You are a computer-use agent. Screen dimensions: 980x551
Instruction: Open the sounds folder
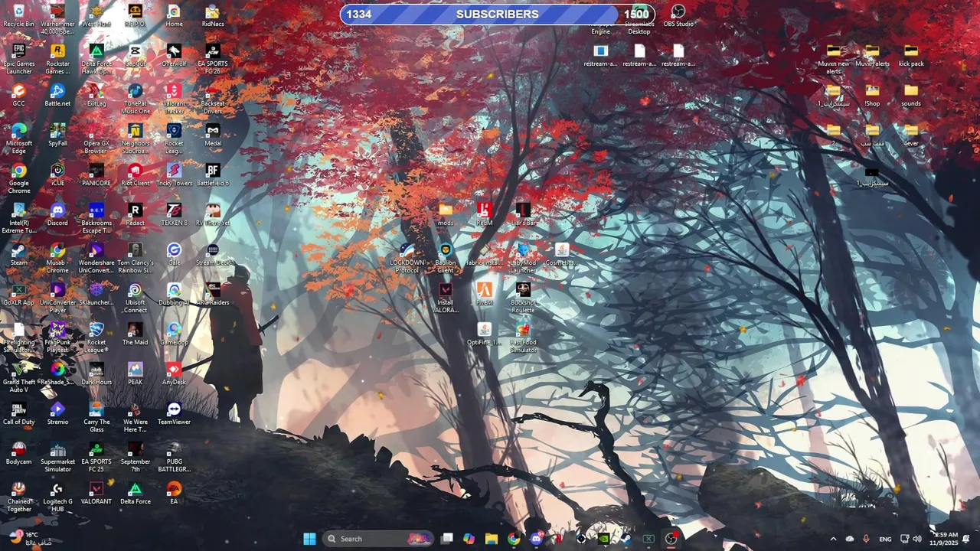click(x=911, y=95)
